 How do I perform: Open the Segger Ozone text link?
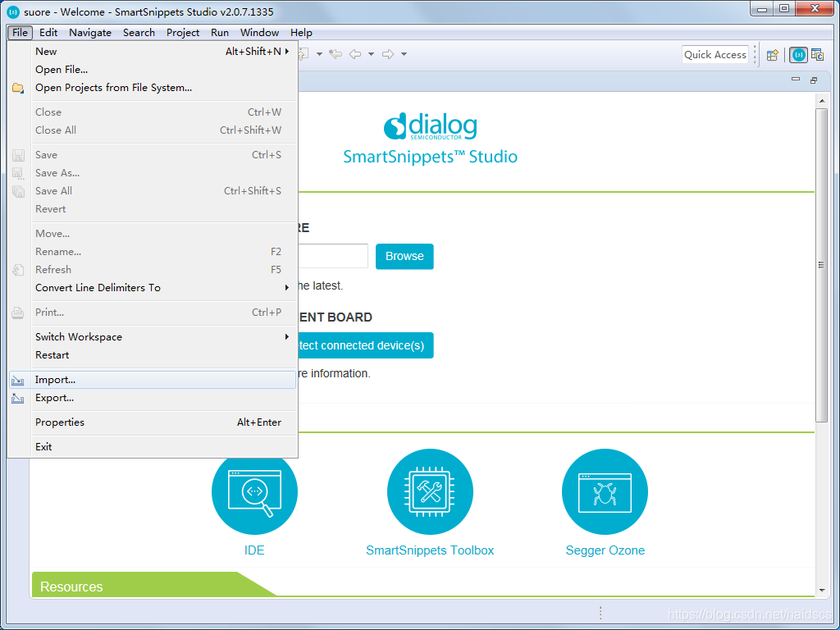605,550
